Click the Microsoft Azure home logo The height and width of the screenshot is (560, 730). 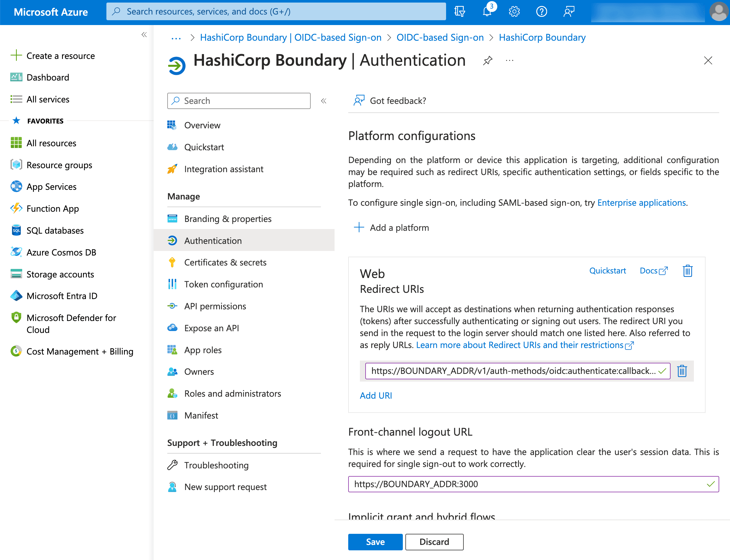[x=51, y=12]
